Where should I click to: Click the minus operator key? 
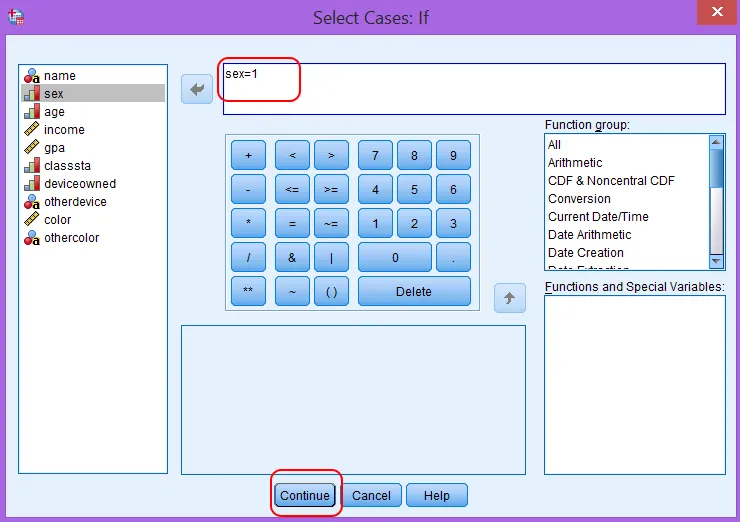[248, 189]
